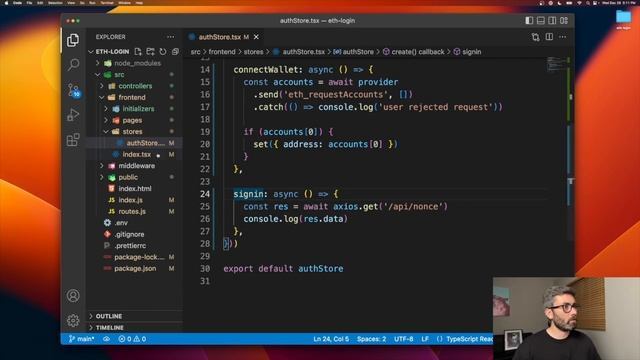Expand the node_modules folder
The image size is (640, 360).
pos(133,63)
